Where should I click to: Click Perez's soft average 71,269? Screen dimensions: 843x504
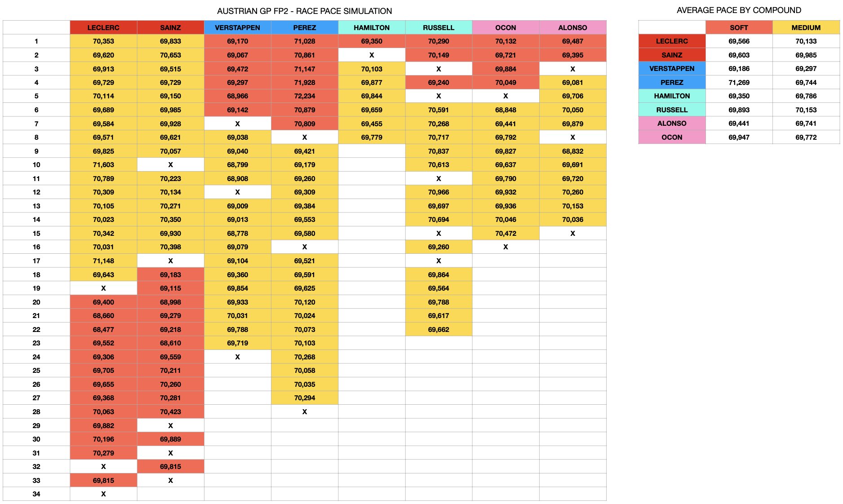tap(739, 83)
